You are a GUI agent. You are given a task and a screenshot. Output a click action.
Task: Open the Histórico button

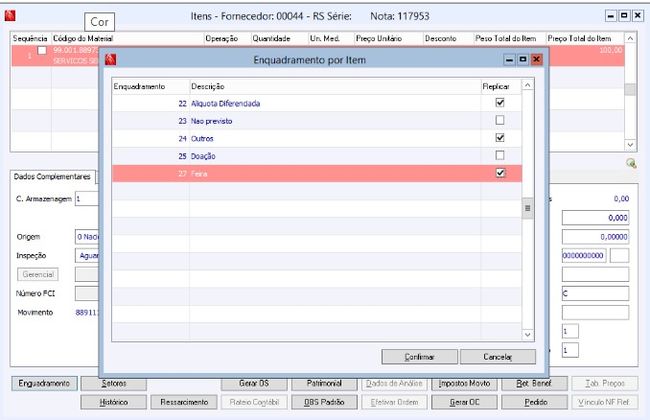[x=114, y=402]
